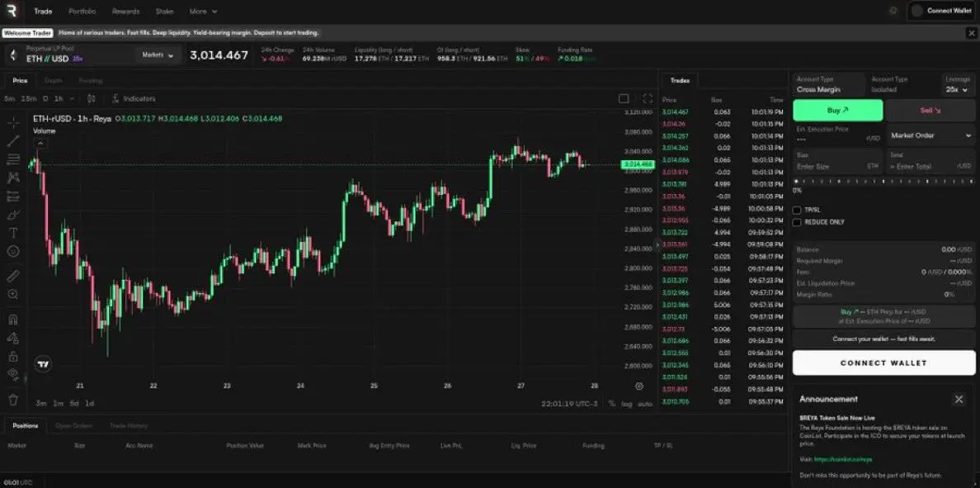The image size is (980, 488).
Task: Hide all drawings with eye icon
Action: coord(12,374)
